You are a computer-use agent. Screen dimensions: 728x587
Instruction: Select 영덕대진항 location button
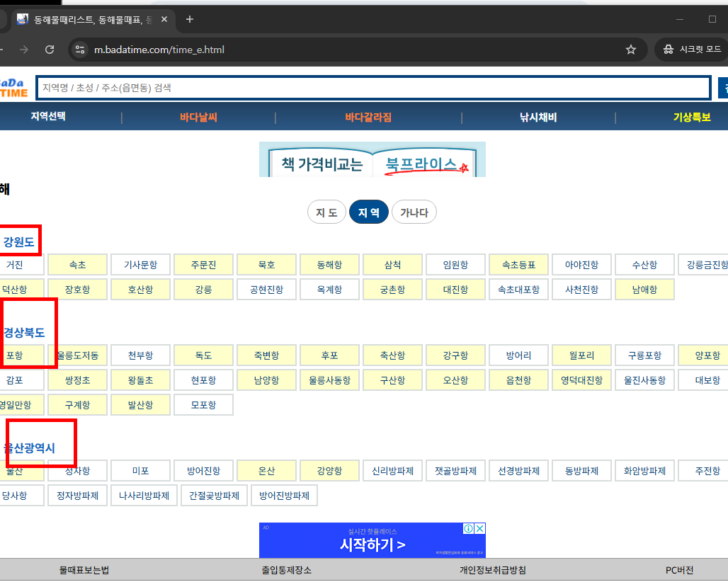click(581, 380)
